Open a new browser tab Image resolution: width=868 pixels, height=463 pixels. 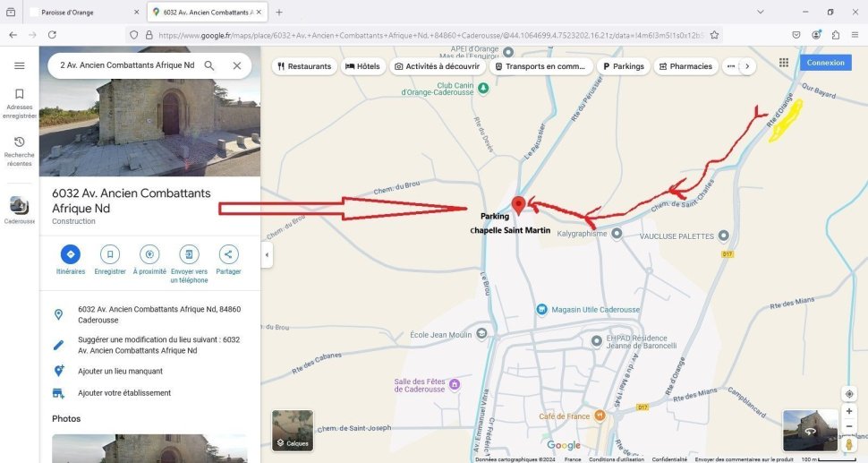click(279, 13)
